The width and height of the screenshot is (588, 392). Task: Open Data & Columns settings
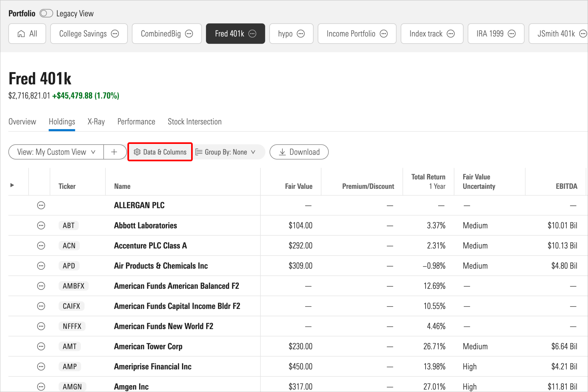[160, 152]
